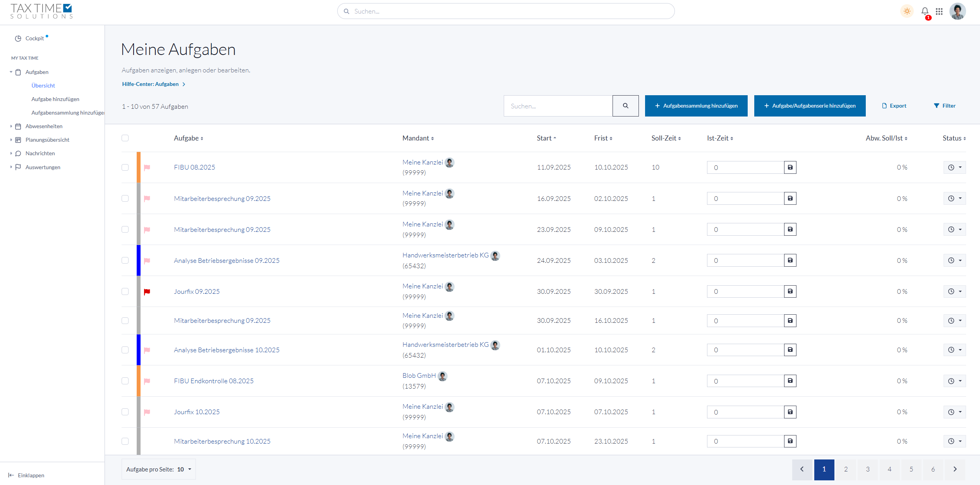This screenshot has width=980, height=485.
Task: Click the Ist-Zeit input for Jourfix 09.2025
Action: click(745, 291)
